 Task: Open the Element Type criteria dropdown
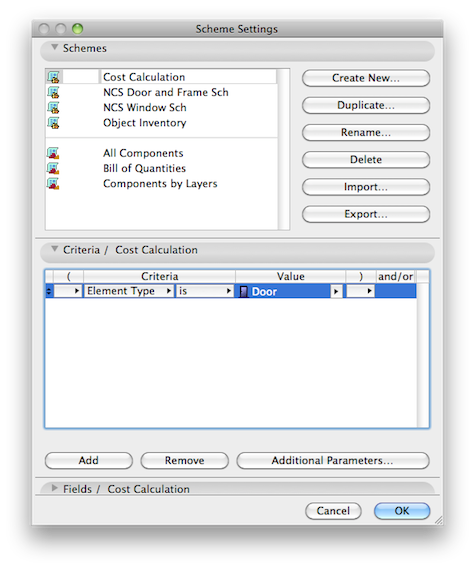[x=129, y=291]
